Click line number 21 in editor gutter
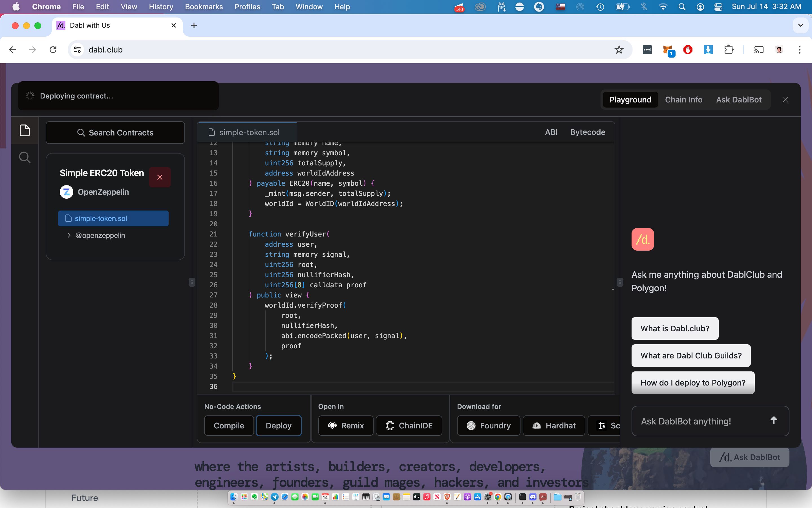Viewport: 812px width, 508px height. point(213,234)
